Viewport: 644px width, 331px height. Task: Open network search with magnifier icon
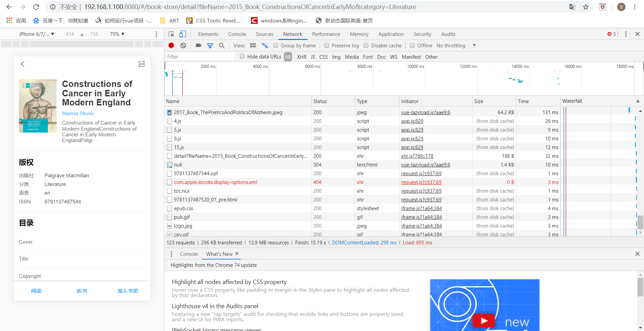click(222, 45)
